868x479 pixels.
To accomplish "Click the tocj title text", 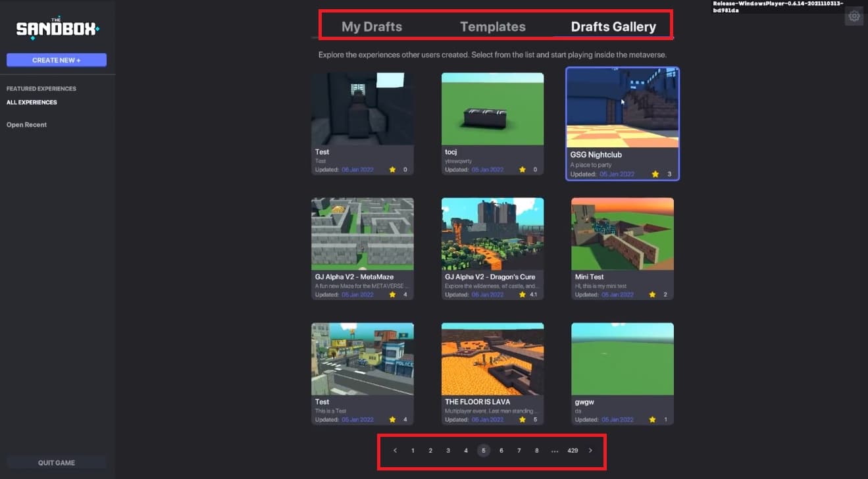I will (451, 152).
